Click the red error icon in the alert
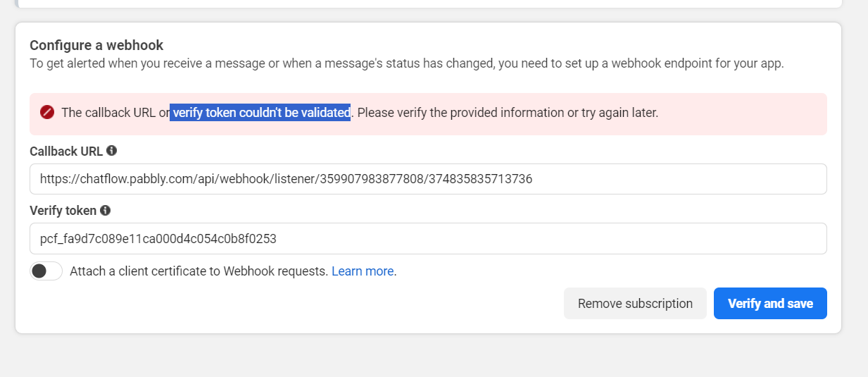Screen dimensions: 868x377 tap(47, 113)
